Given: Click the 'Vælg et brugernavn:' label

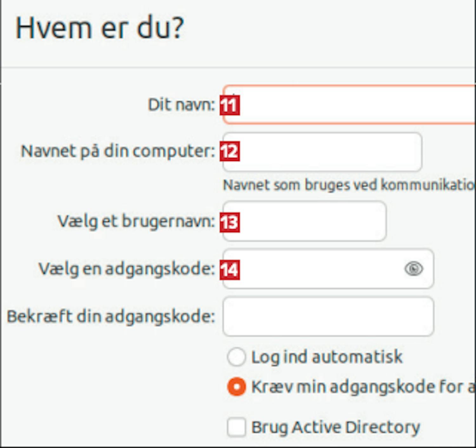Looking at the screenshot, I should [x=136, y=221].
